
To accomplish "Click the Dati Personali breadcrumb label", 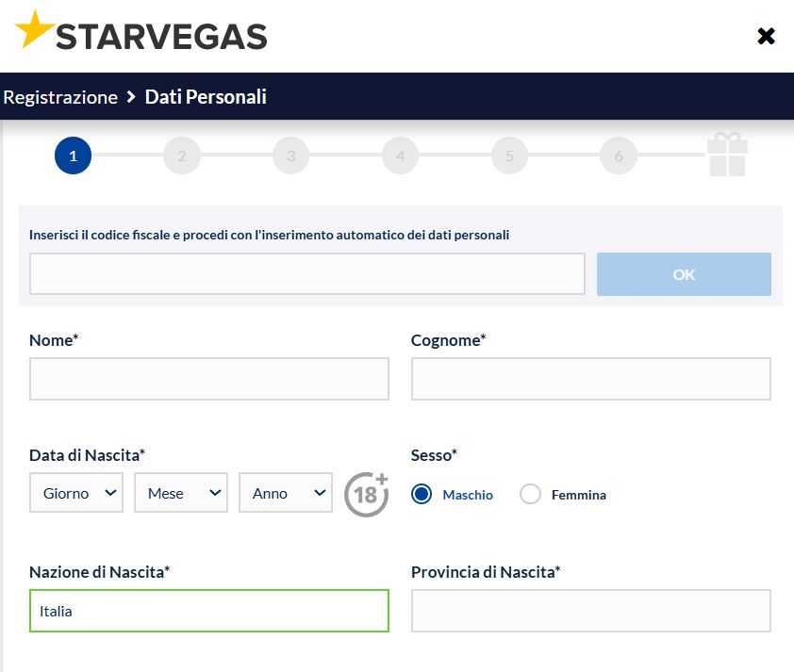I will click(206, 96).
